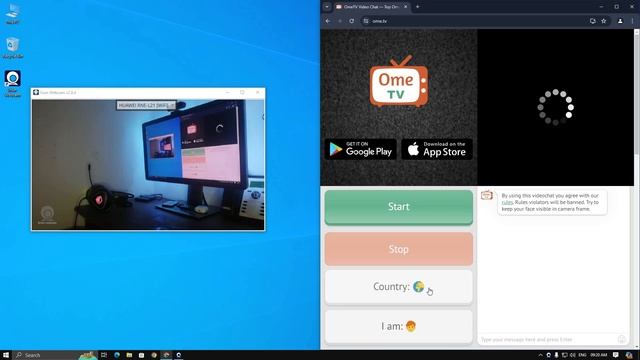Open the notification center icon
640x360 pixels.
[x=616, y=355]
